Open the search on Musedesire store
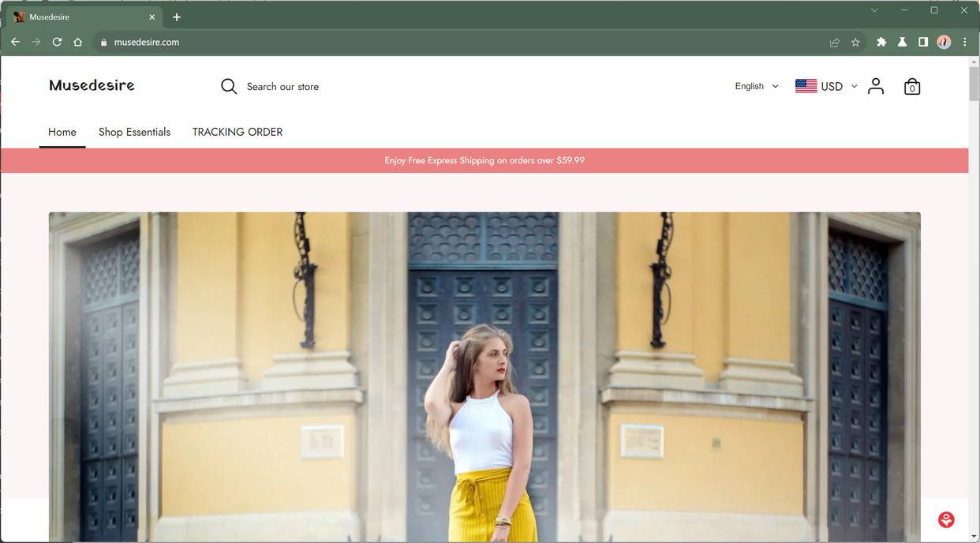Viewport: 980px width, 543px height. 228,86
